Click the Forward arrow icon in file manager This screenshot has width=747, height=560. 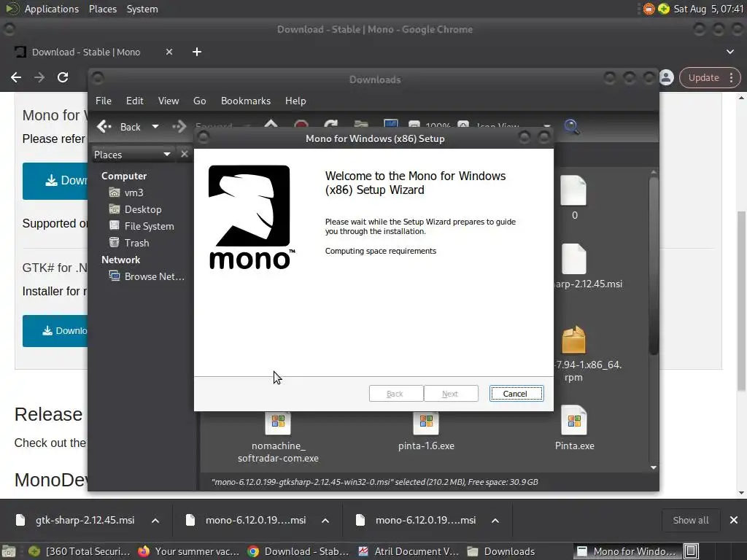(179, 127)
